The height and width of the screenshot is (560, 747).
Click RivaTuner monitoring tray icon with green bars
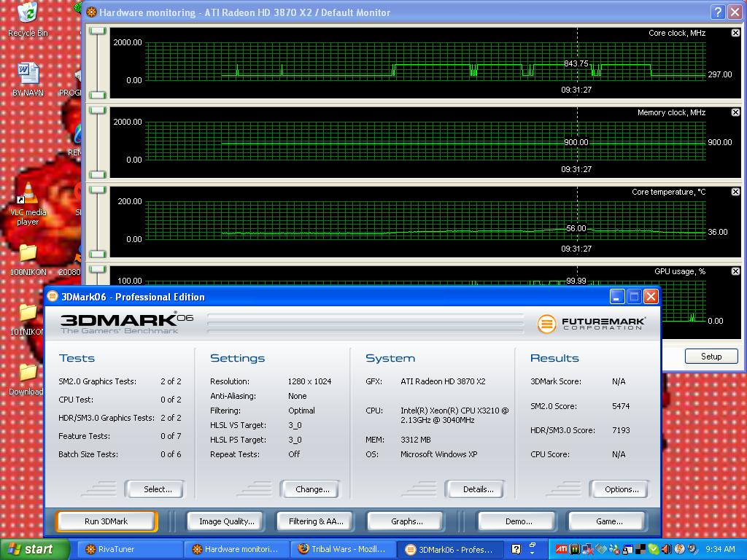[x=575, y=549]
